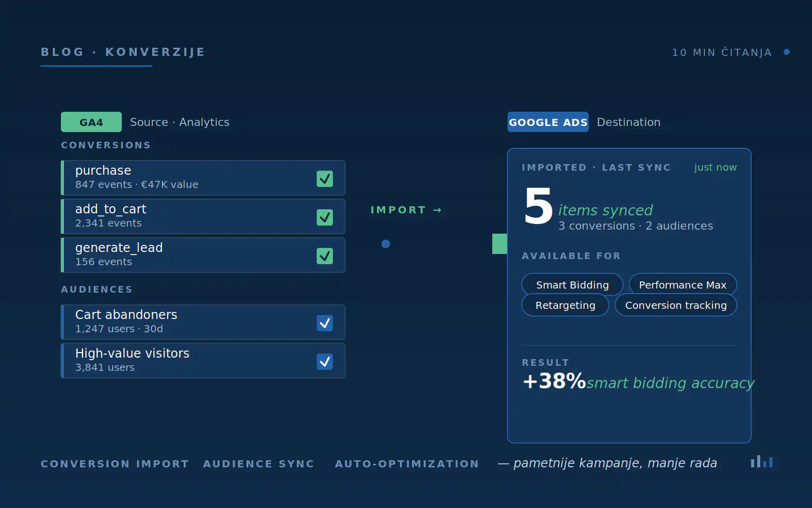This screenshot has width=812, height=508.
Task: Toggle the High-value visitors audience checkbox
Action: coord(325,362)
